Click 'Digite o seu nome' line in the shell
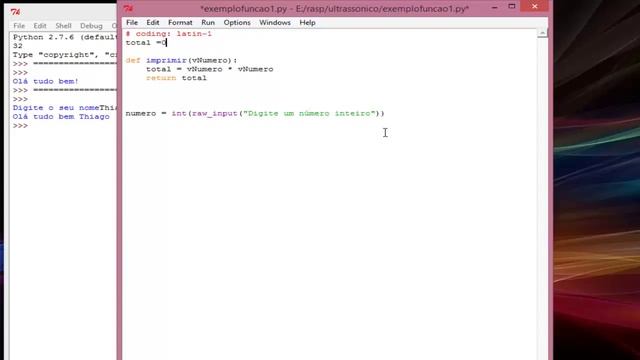 tap(64, 108)
